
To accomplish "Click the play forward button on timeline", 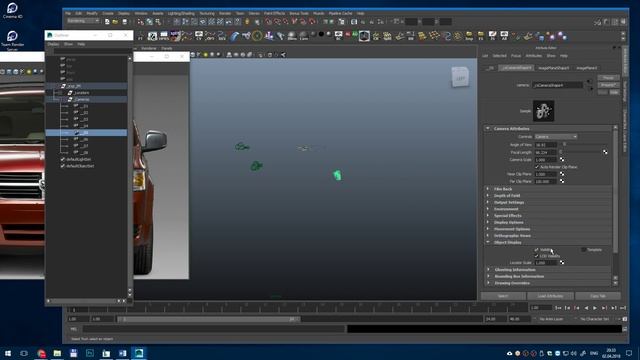I will click(595, 308).
